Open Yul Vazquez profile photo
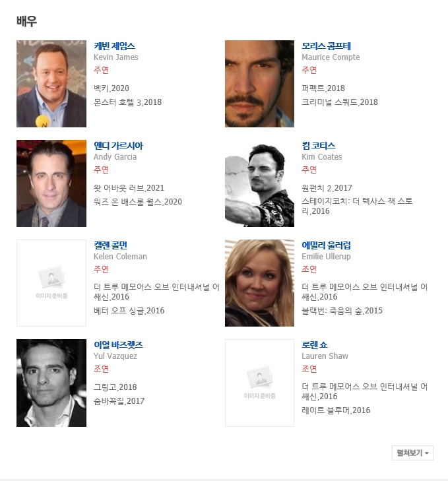The image size is (448, 481). point(51,383)
